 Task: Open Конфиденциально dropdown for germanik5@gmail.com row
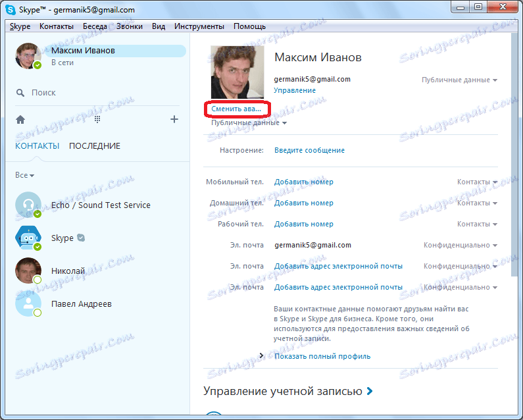click(x=461, y=245)
